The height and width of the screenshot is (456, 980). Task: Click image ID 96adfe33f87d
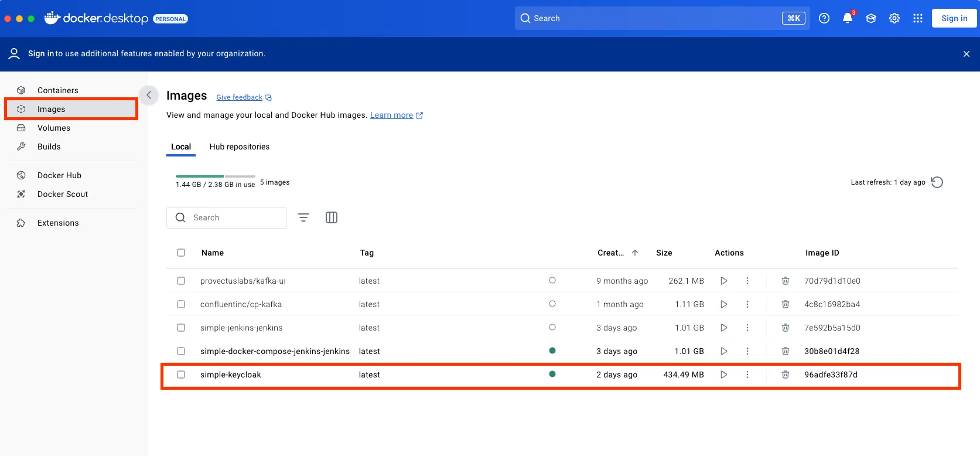pos(831,375)
